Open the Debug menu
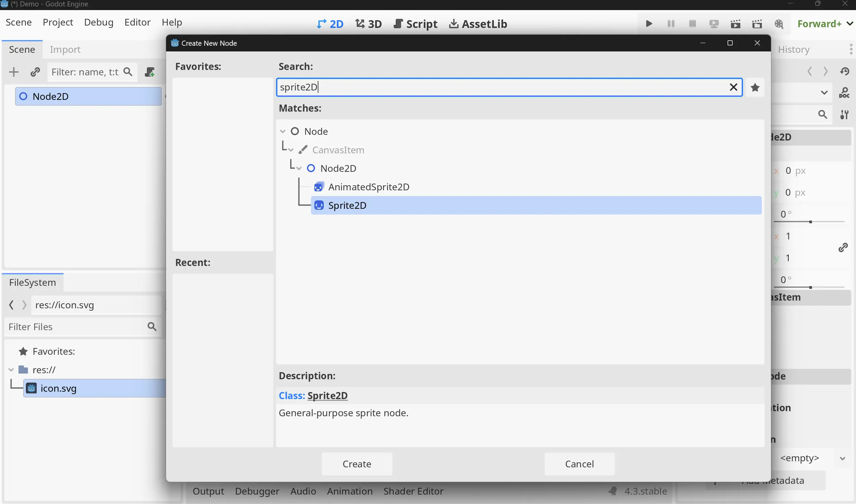Image resolution: width=856 pixels, height=504 pixels. tap(99, 23)
